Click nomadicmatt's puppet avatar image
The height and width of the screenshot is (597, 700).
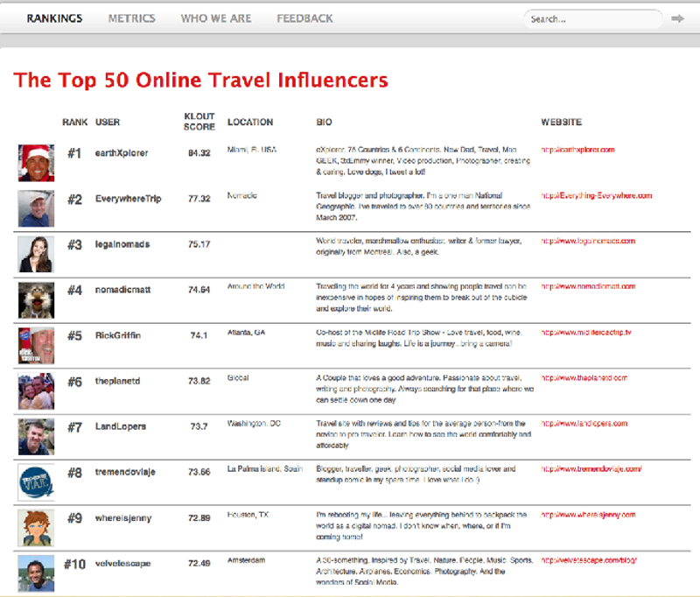(37, 300)
